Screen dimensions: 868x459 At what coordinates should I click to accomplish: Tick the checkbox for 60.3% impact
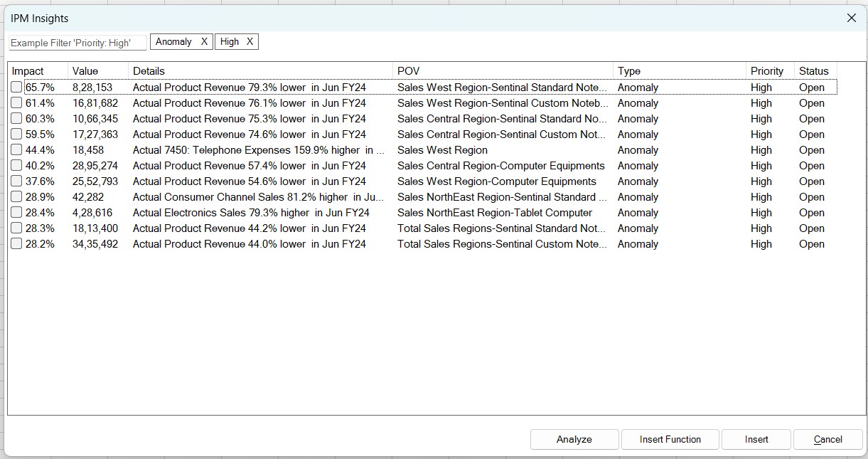(x=16, y=118)
